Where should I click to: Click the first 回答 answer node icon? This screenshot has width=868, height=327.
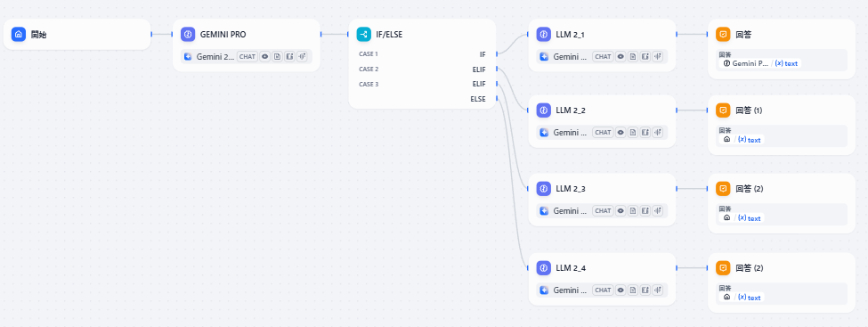pos(723,35)
